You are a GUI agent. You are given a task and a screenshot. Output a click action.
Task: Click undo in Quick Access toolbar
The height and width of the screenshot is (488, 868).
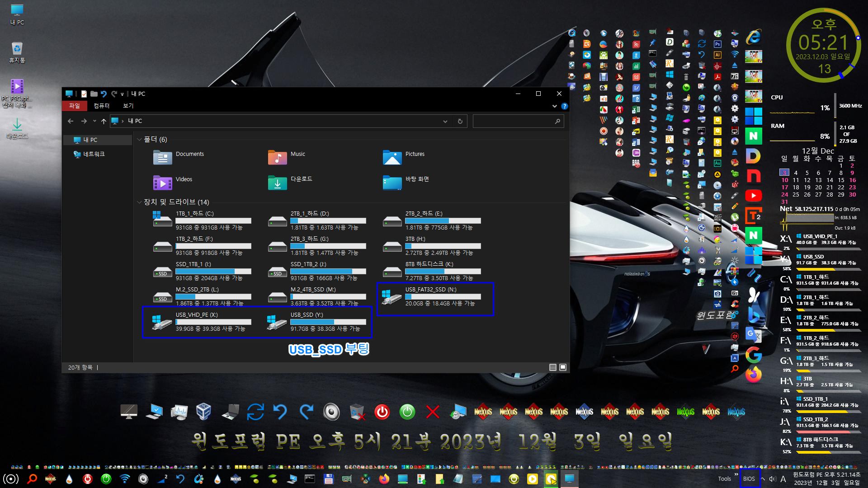[x=104, y=94]
